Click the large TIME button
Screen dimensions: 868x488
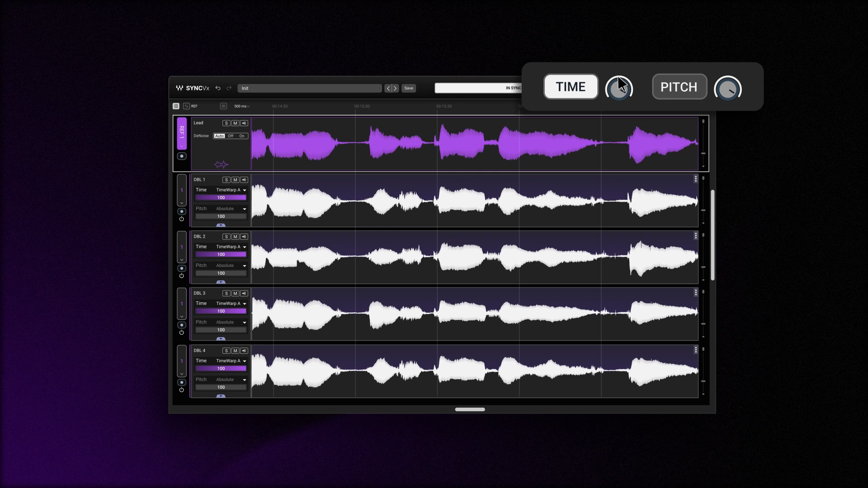(571, 87)
